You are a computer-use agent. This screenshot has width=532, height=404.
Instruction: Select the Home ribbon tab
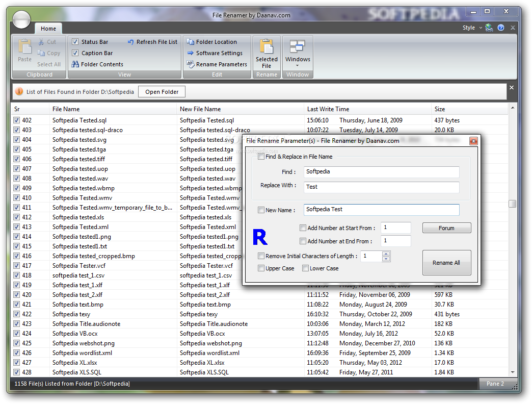click(48, 29)
